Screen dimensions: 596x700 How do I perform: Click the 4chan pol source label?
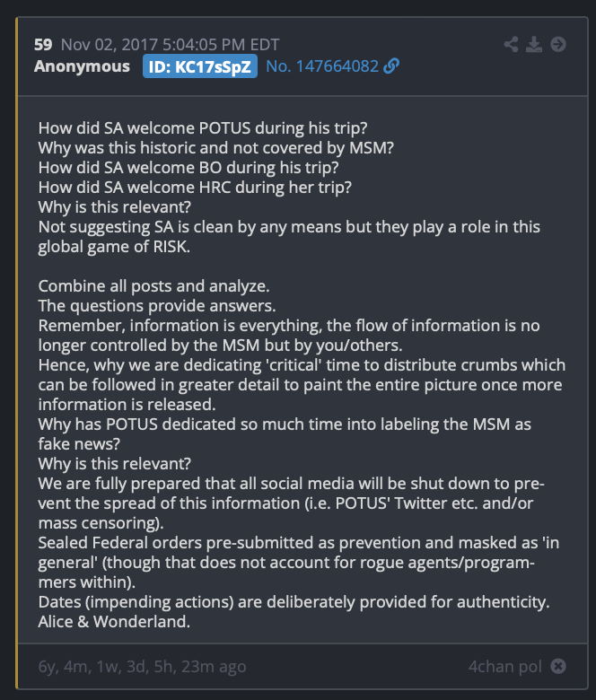click(x=505, y=666)
